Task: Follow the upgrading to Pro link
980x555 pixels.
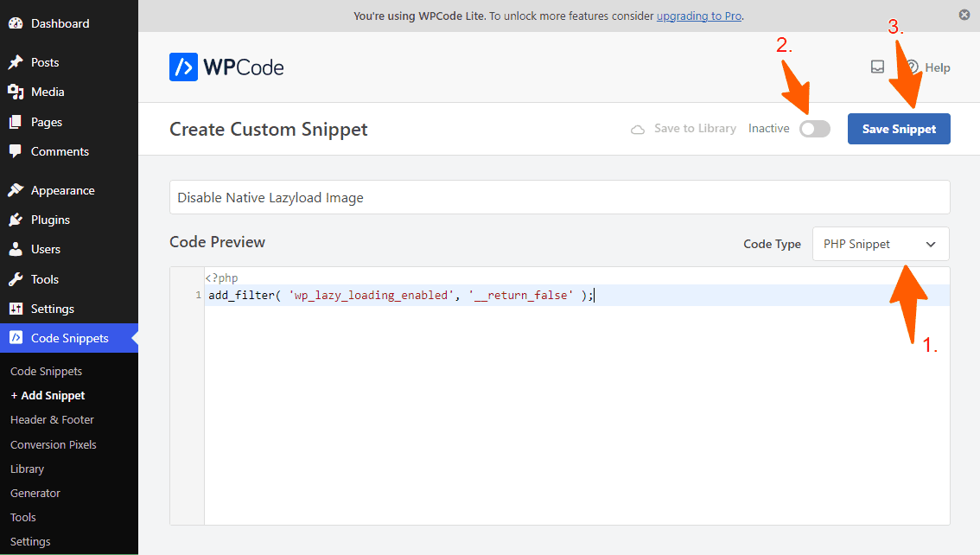Action: pos(698,16)
